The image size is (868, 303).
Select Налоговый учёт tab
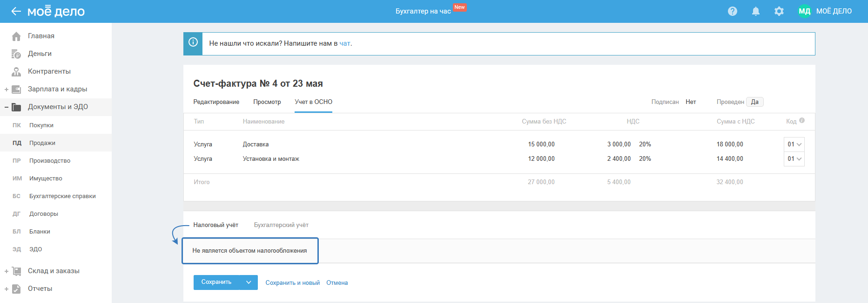216,225
